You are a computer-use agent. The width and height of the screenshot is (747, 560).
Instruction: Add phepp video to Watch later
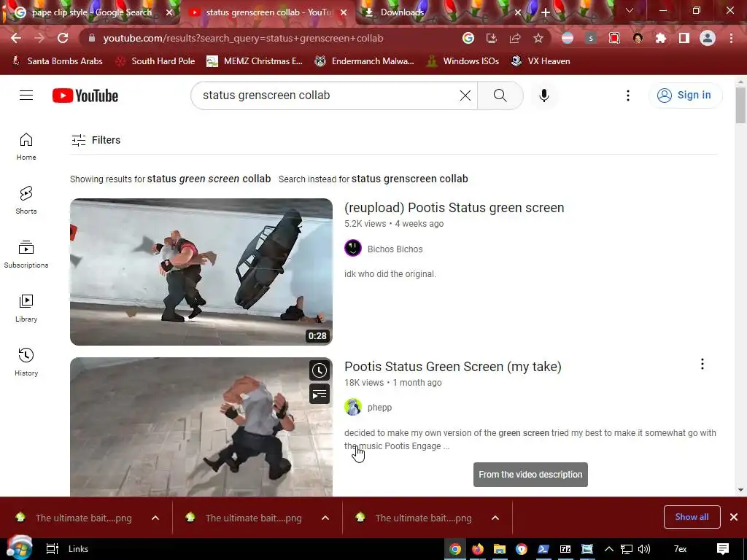pos(320,370)
